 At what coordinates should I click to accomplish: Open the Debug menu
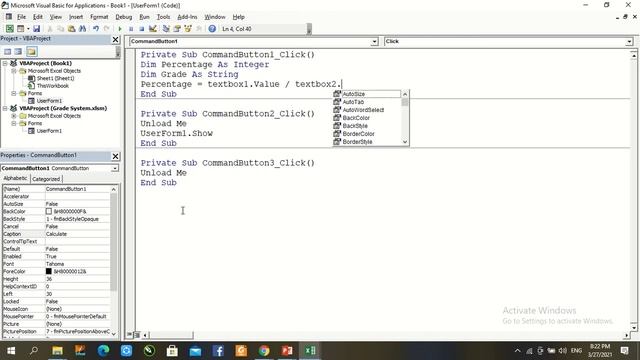tap(123, 17)
